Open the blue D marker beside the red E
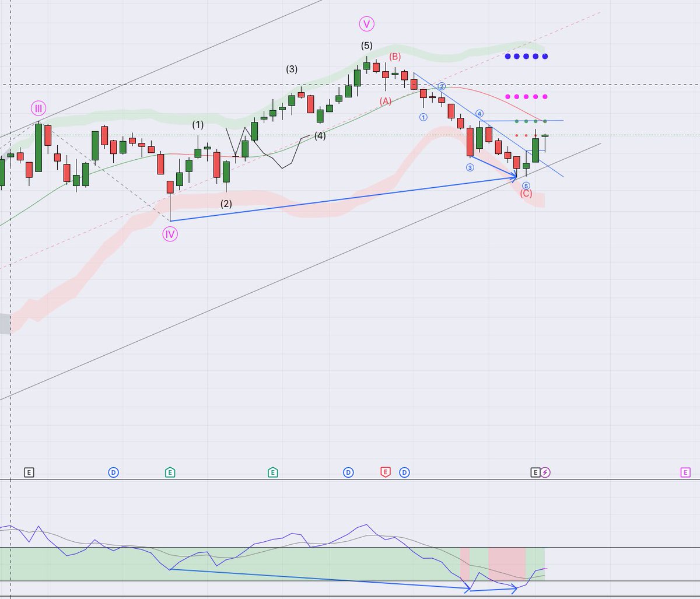The width and height of the screenshot is (700, 599). pyautogui.click(x=404, y=472)
